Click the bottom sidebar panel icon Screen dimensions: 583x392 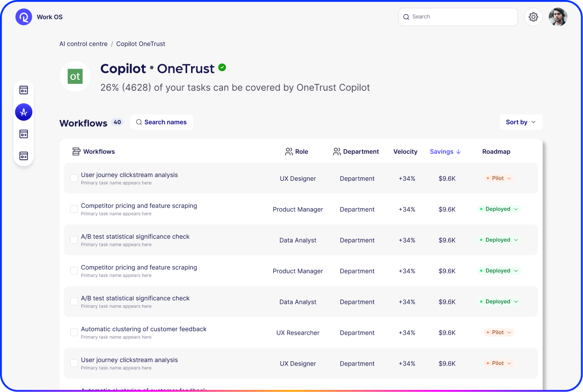pos(24,156)
